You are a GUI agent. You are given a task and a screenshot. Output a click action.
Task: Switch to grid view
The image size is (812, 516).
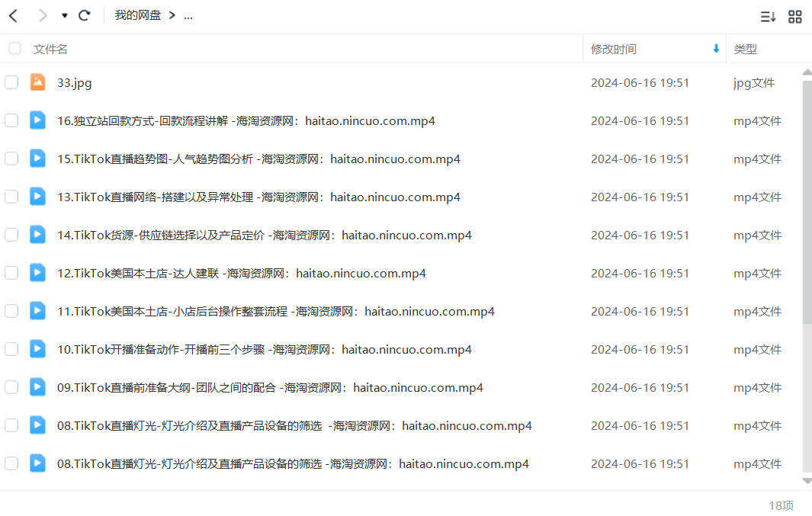point(795,17)
